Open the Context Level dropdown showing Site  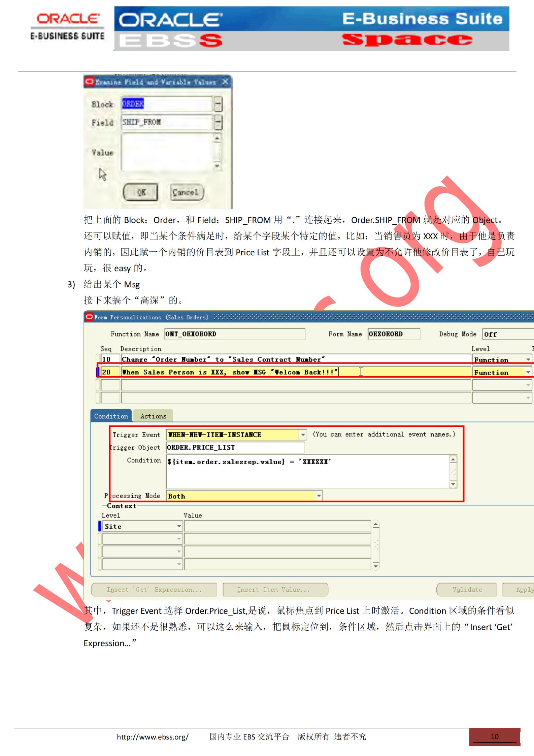click(x=179, y=526)
